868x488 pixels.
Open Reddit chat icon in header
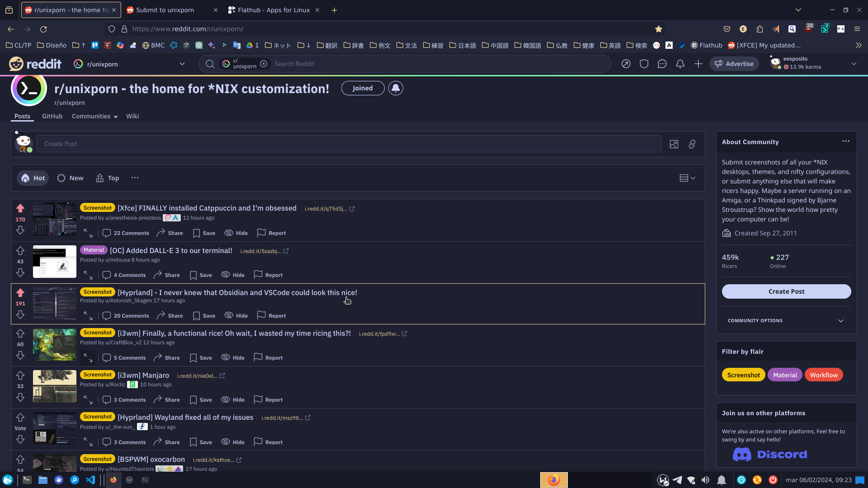tap(662, 64)
